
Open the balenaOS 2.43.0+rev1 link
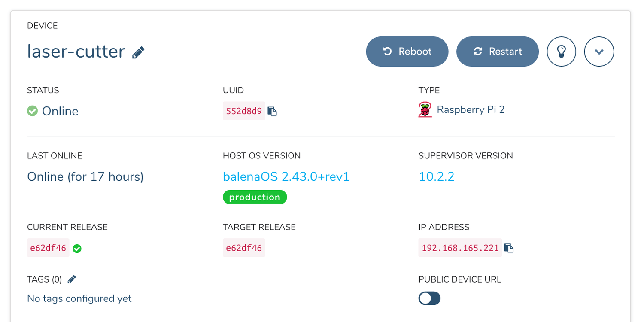pos(286,176)
